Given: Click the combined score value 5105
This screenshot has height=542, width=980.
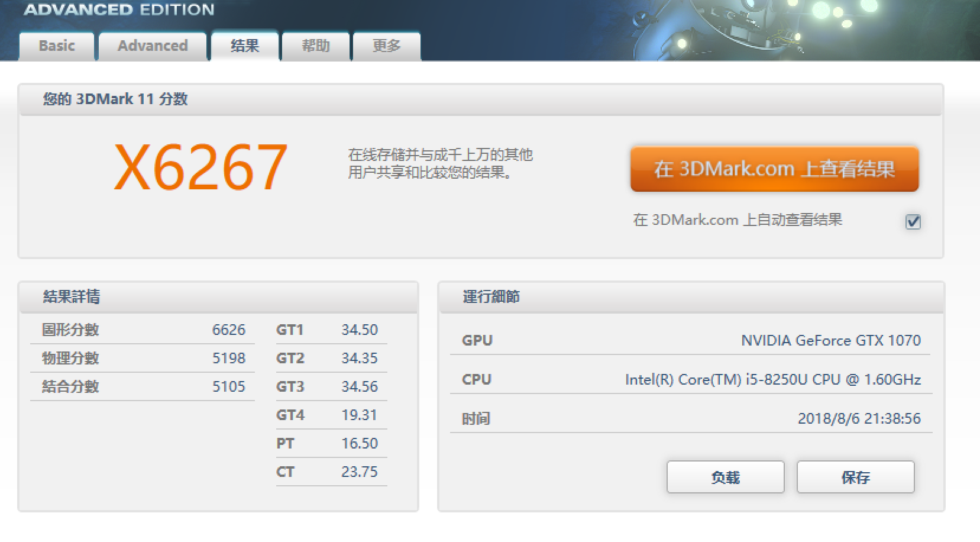Looking at the screenshot, I should click(228, 386).
